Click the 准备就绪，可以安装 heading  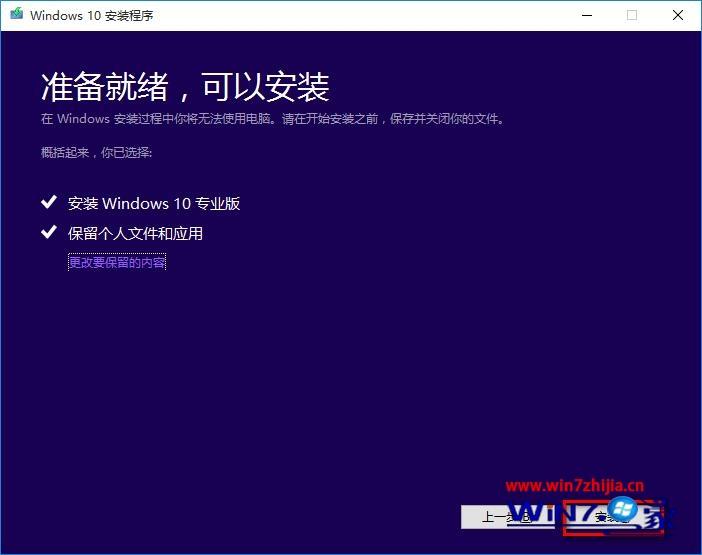[185, 87]
